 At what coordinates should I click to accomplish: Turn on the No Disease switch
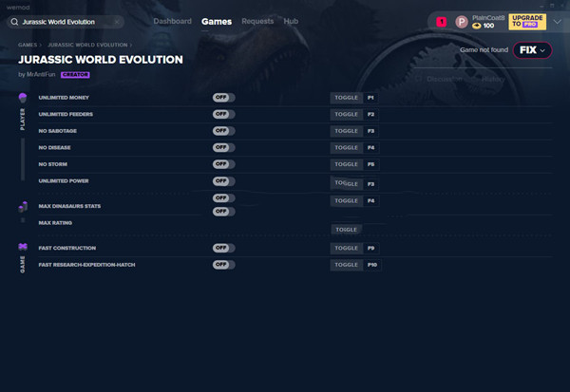tap(223, 148)
